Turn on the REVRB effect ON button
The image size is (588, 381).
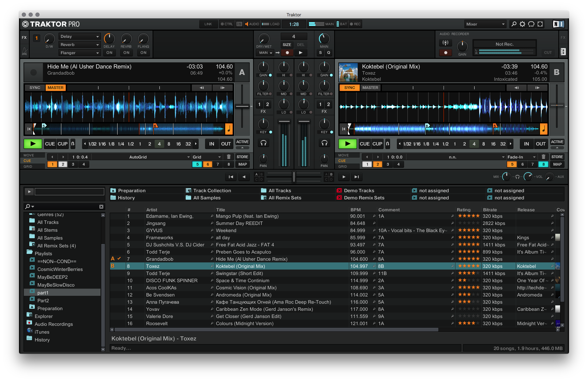[x=126, y=52]
